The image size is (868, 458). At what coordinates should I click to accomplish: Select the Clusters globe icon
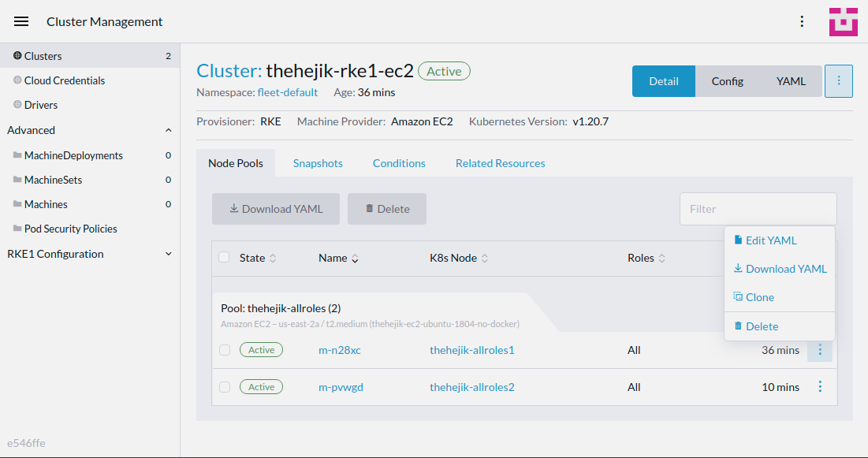(x=17, y=55)
